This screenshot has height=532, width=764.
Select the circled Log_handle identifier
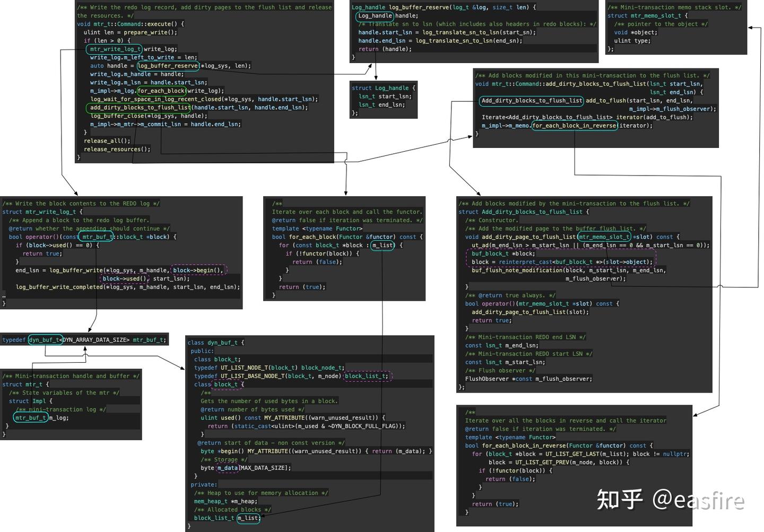pyautogui.click(x=374, y=15)
